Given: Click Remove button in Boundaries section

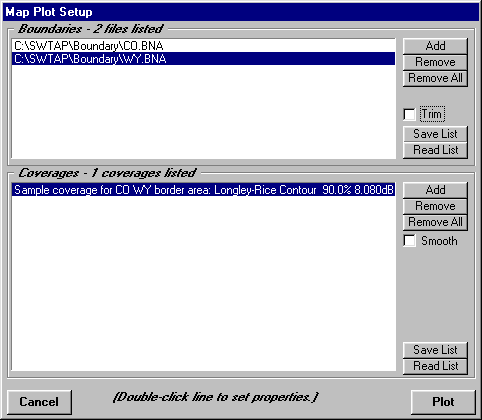Looking at the screenshot, I should (x=435, y=62).
